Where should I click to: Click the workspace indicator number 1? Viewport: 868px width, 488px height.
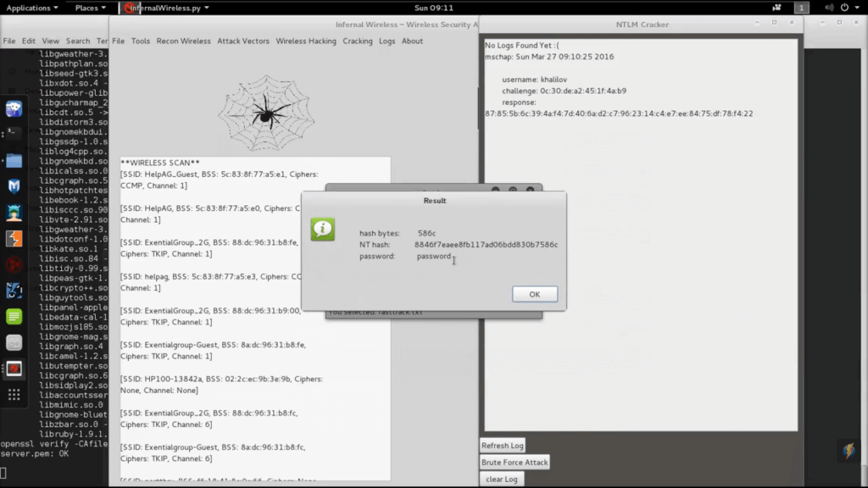pyautogui.click(x=801, y=8)
